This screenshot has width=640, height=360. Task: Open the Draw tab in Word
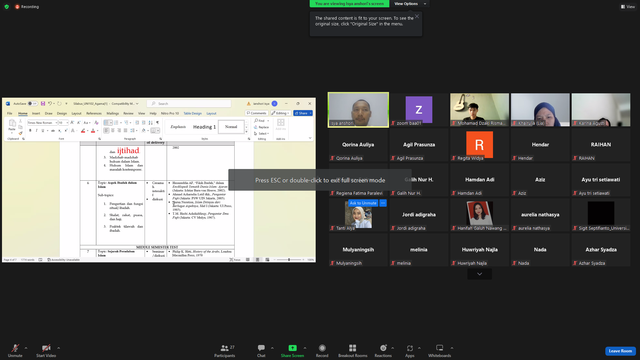pos(49,113)
